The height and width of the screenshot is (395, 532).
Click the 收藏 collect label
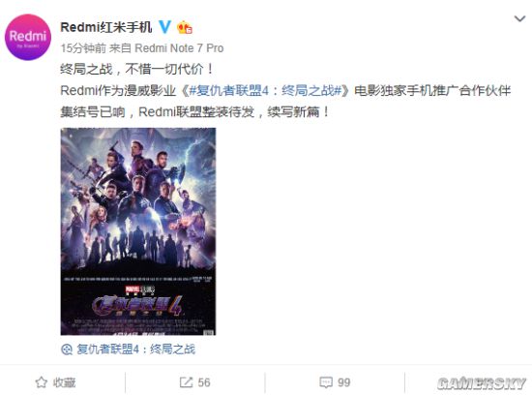[64, 382]
